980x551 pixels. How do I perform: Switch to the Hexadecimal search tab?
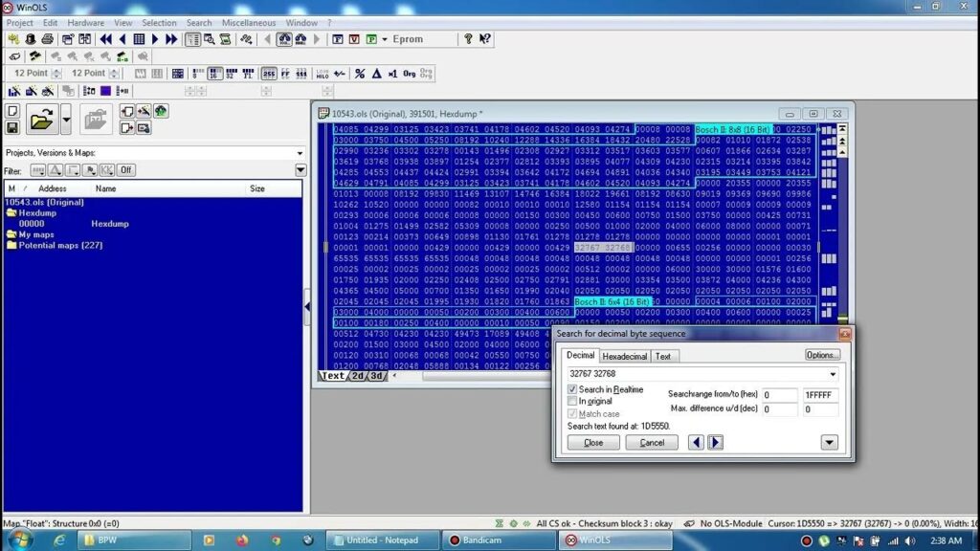624,356
